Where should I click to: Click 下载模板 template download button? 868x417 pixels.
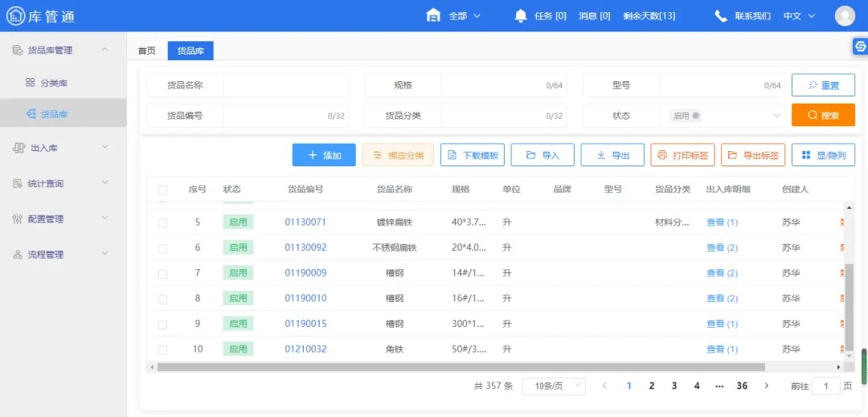473,155
